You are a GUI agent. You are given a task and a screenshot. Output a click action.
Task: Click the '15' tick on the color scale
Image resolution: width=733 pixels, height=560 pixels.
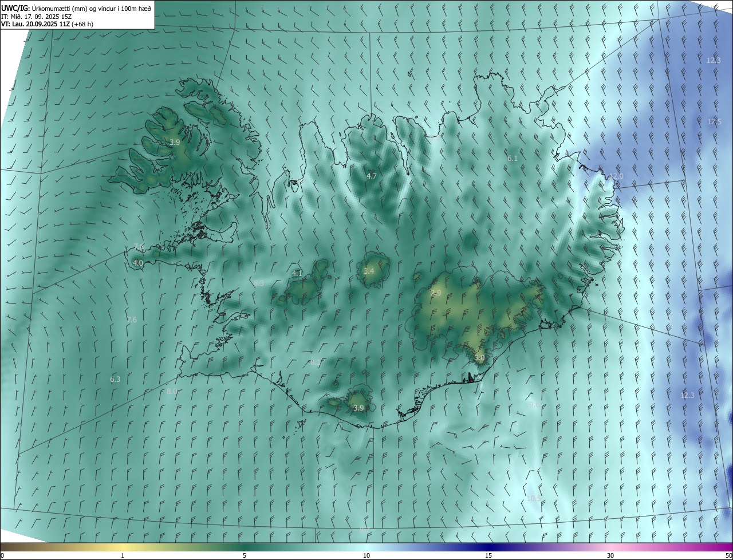pos(488,555)
